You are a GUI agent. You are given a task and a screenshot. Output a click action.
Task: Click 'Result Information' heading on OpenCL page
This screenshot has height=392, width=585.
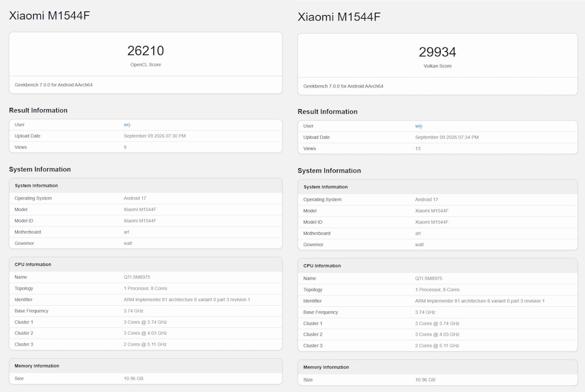(38, 111)
